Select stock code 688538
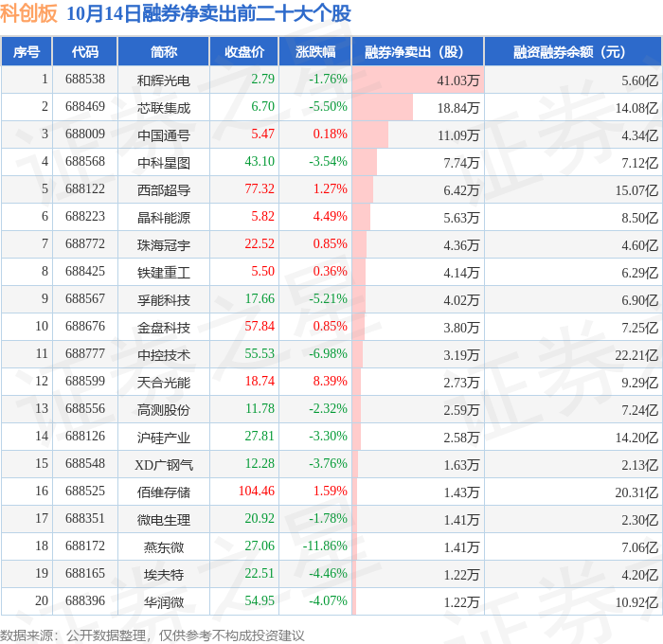 (85, 79)
